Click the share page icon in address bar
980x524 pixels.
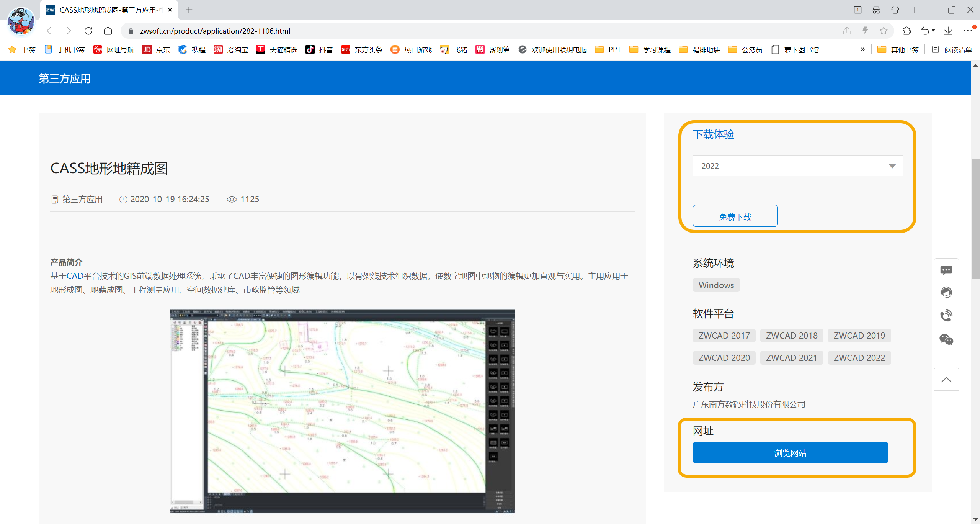pos(847,31)
